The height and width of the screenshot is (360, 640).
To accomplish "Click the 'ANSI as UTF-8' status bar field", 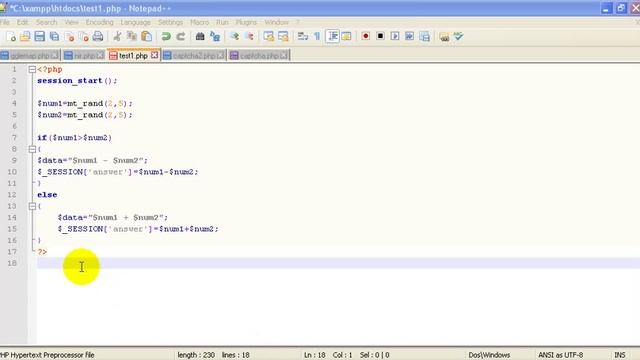I will 560,355.
